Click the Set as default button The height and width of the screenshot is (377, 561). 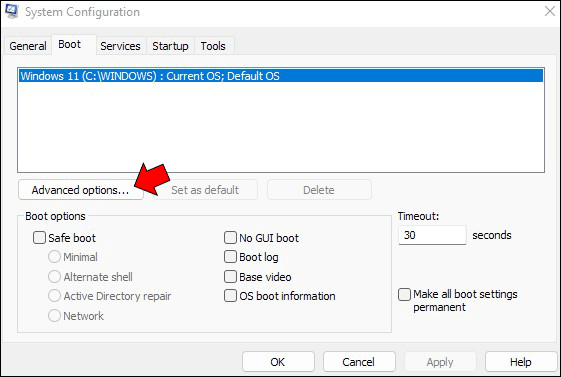(205, 190)
